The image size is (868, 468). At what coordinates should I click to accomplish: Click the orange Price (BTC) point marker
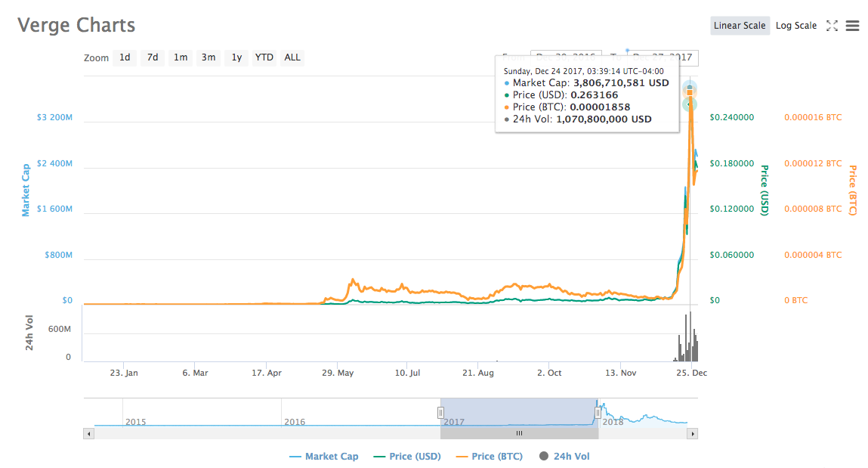(x=690, y=92)
